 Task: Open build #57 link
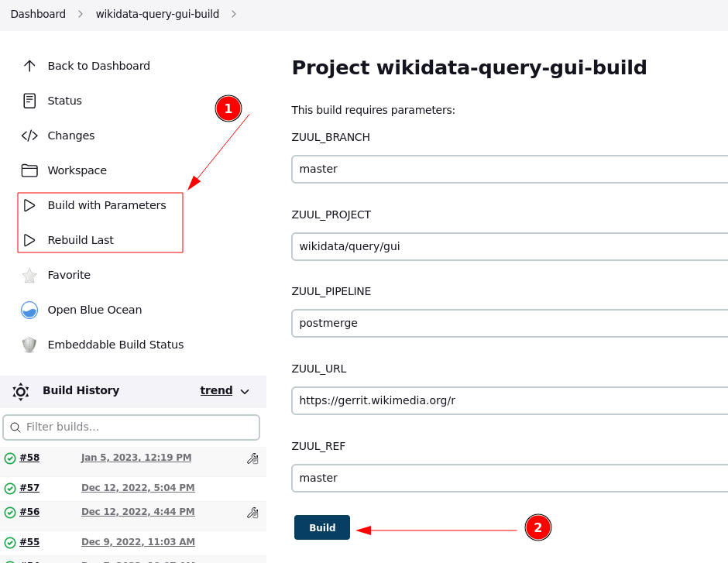click(x=29, y=488)
